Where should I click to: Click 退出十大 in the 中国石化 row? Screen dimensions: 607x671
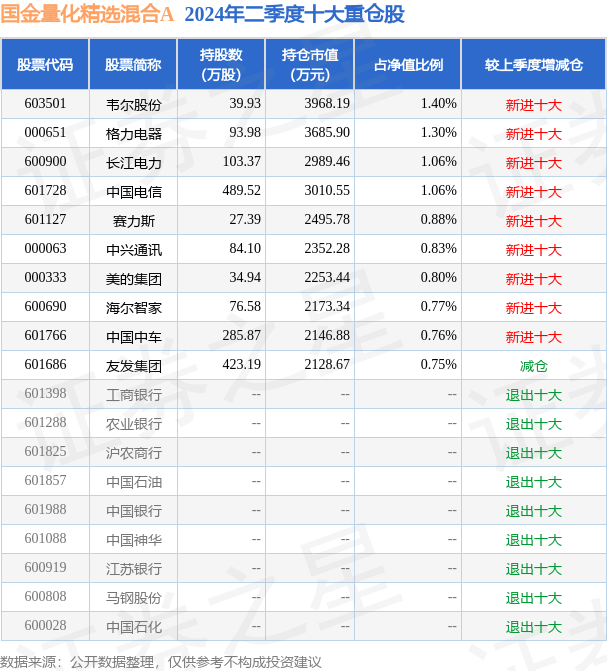pyautogui.click(x=533, y=627)
